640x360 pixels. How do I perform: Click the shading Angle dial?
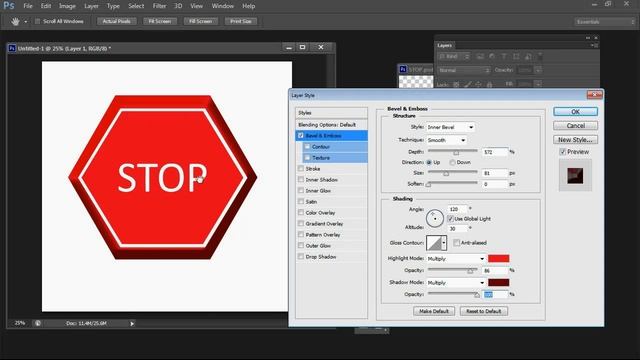coord(434,218)
